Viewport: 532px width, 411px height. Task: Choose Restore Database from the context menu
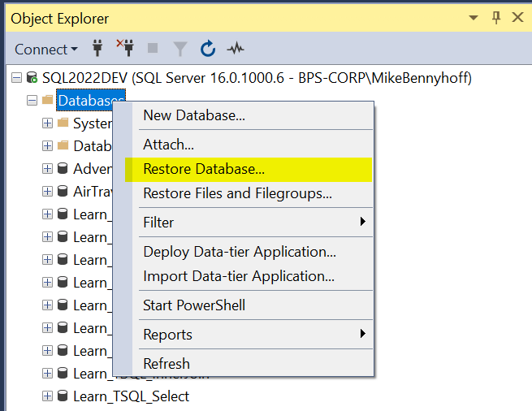coord(204,170)
